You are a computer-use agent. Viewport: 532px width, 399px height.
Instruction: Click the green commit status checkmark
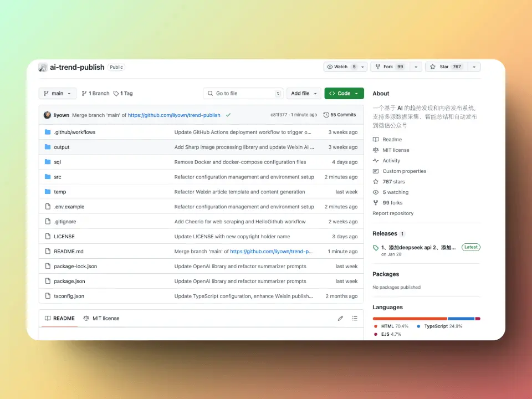click(228, 115)
